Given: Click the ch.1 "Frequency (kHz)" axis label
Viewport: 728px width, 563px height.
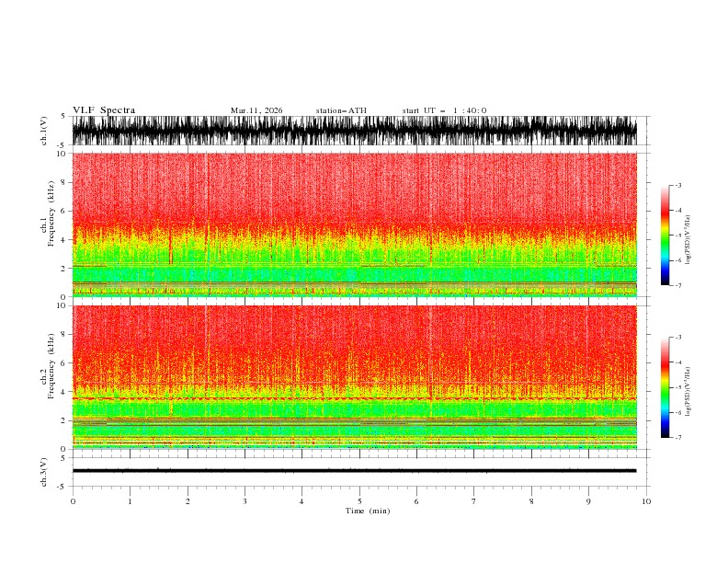Looking at the screenshot, I should [51, 213].
